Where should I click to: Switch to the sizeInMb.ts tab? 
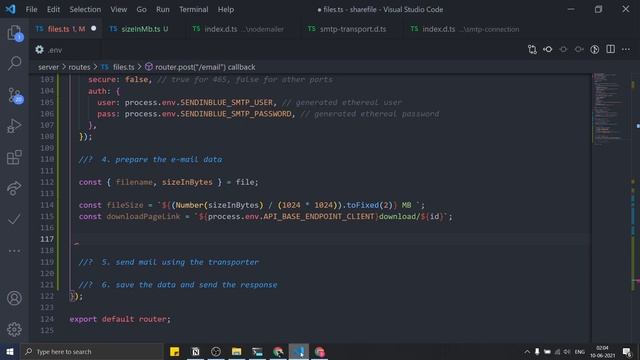144,29
